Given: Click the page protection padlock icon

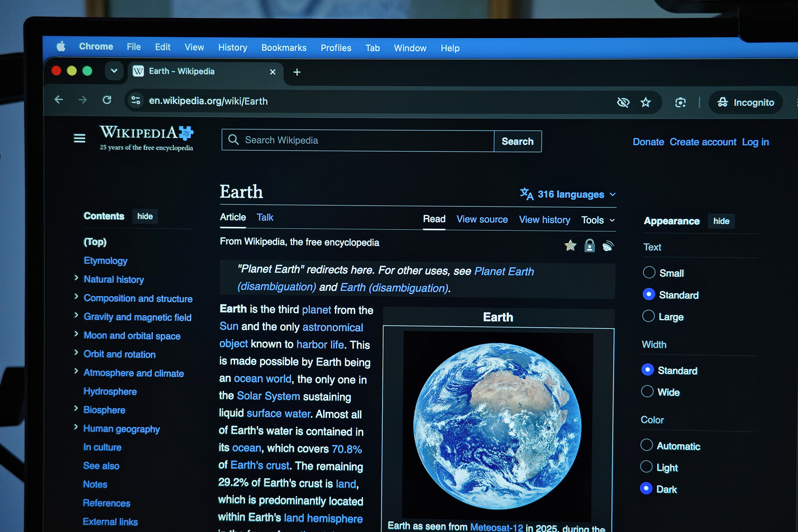Looking at the screenshot, I should pos(590,246).
